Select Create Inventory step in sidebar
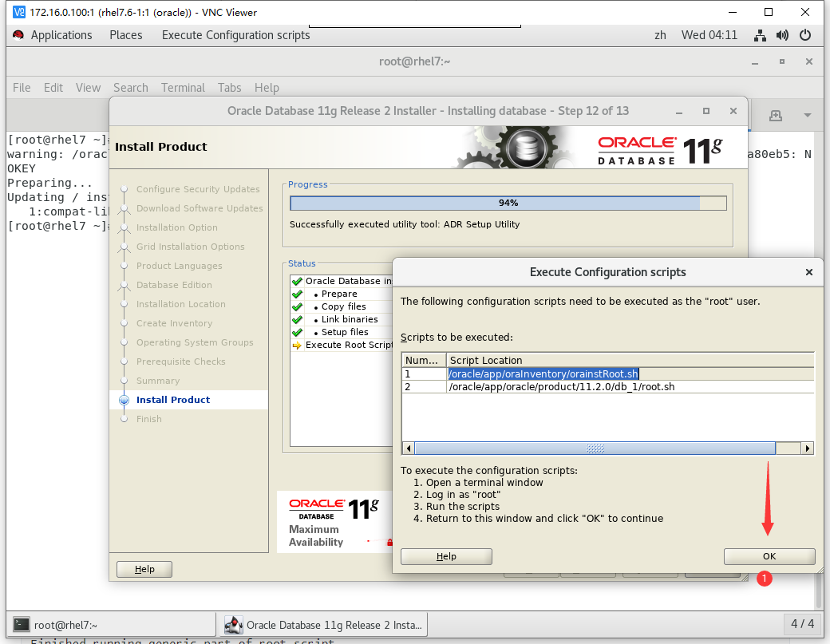The image size is (830, 644). pos(174,323)
